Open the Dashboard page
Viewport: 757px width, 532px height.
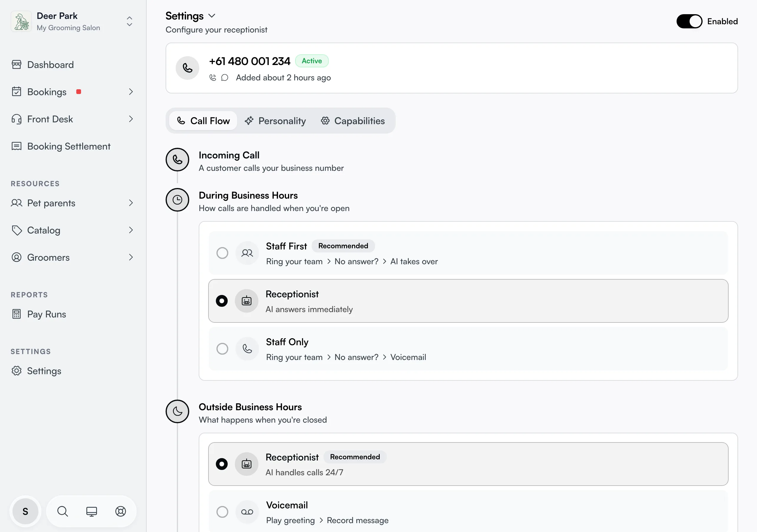pyautogui.click(x=51, y=65)
